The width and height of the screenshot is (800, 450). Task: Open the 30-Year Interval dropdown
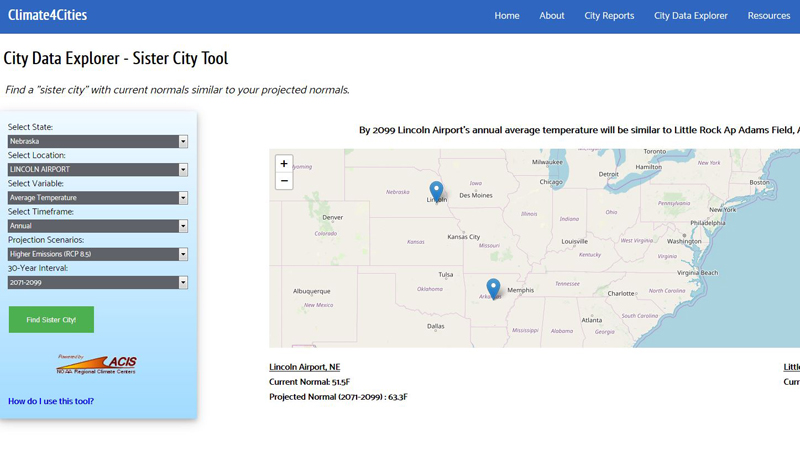[98, 283]
